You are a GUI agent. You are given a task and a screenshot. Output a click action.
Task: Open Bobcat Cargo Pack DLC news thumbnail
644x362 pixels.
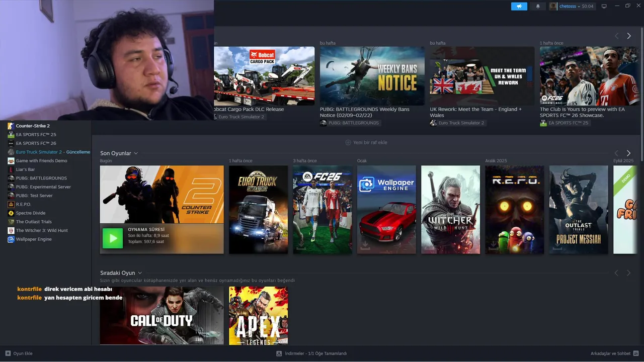click(264, 76)
